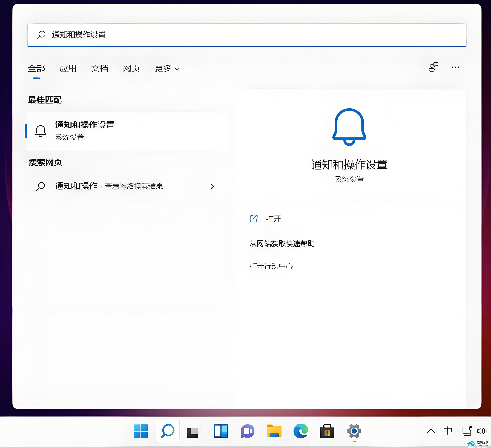Open Microsoft Store from the taskbar

[327, 431]
